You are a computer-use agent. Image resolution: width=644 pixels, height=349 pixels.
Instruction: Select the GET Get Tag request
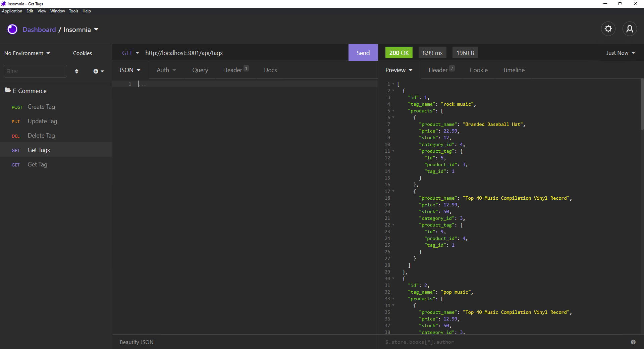click(56, 164)
